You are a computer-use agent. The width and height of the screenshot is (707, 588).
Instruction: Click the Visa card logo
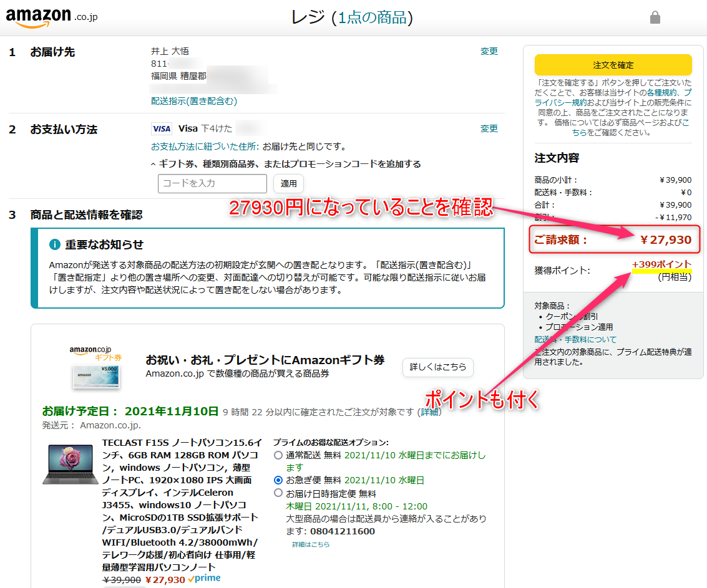[162, 129]
